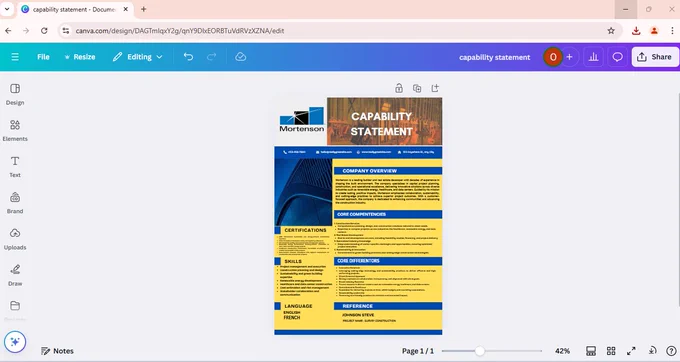The height and width of the screenshot is (362, 680).
Task: Select the Mortenson logo on the page
Action: (301, 119)
